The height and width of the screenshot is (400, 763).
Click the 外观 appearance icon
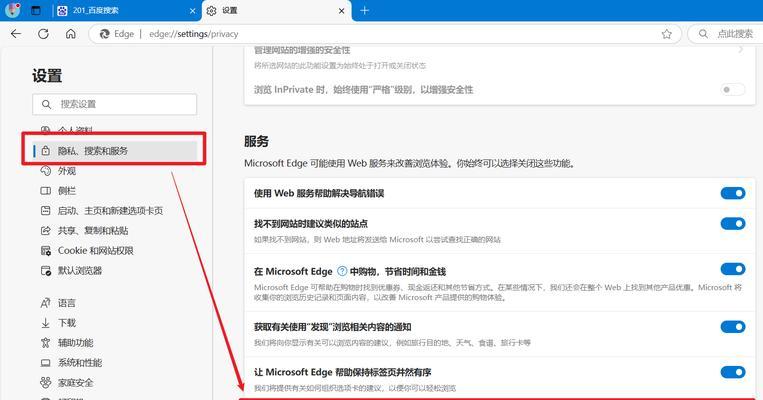[45, 171]
